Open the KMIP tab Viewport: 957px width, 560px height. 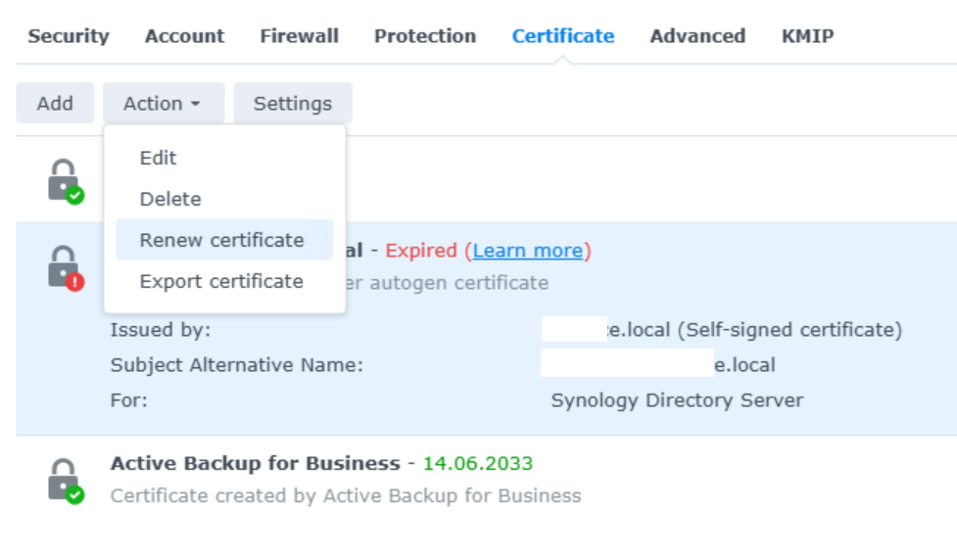[x=807, y=36]
